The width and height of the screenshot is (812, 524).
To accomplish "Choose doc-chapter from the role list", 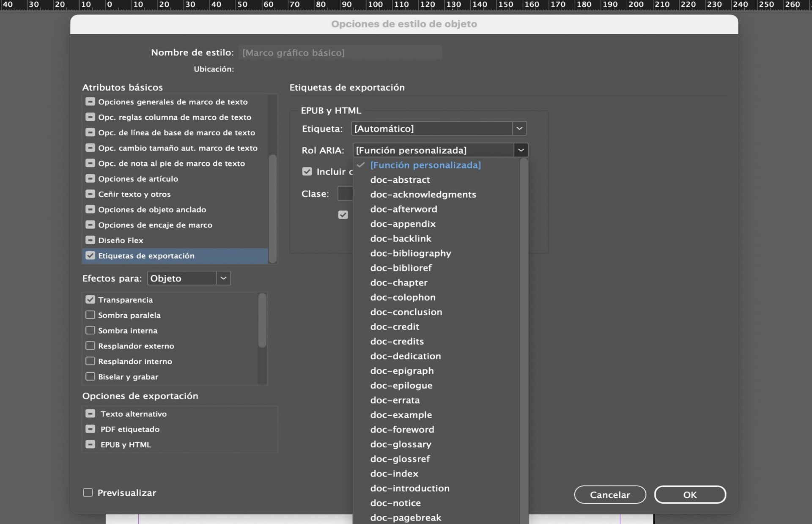I will 399,283.
